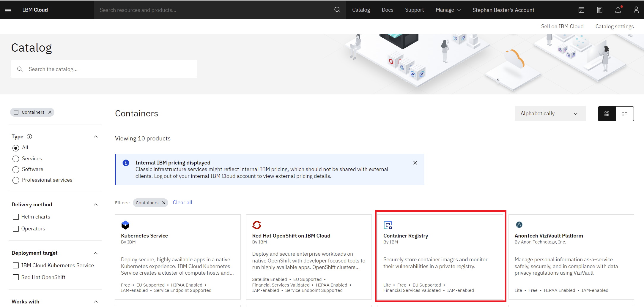Check IBM Cloud Kubernetes Service checkbox
This screenshot has height=307, width=644.
tap(16, 265)
